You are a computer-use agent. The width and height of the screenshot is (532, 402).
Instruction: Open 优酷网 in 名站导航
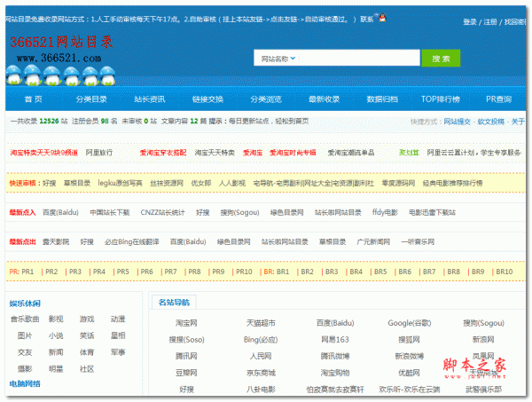[409, 373]
